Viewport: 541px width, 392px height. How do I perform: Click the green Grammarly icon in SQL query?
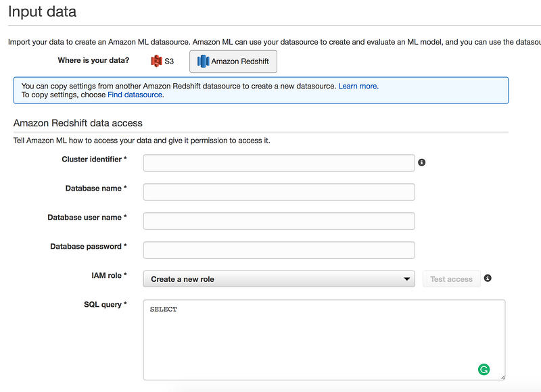click(x=484, y=370)
